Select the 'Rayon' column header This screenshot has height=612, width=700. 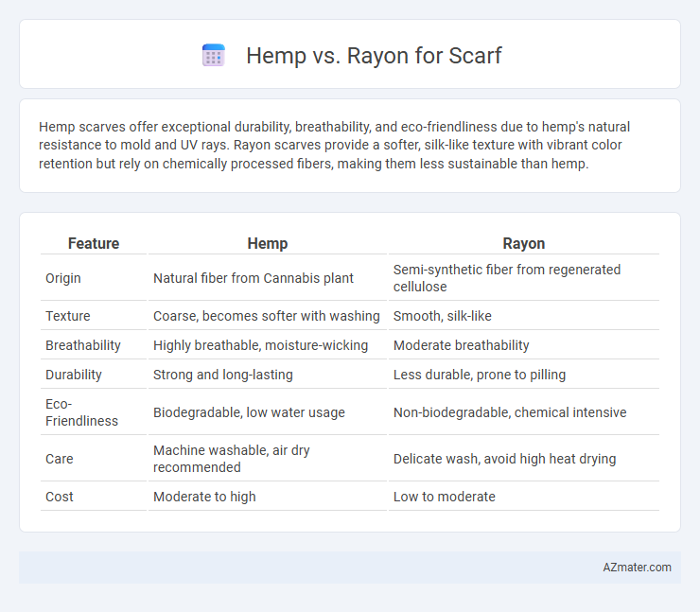point(524,243)
